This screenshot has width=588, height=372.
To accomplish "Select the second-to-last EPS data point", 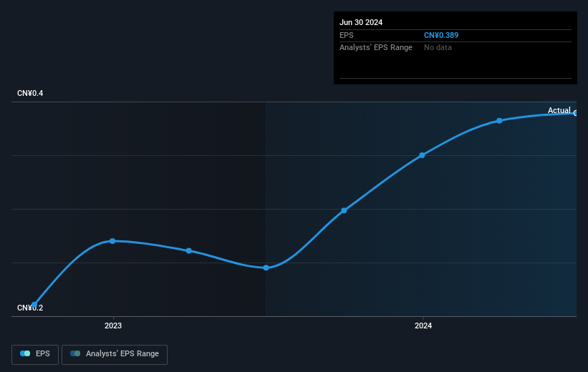I will 499,121.
